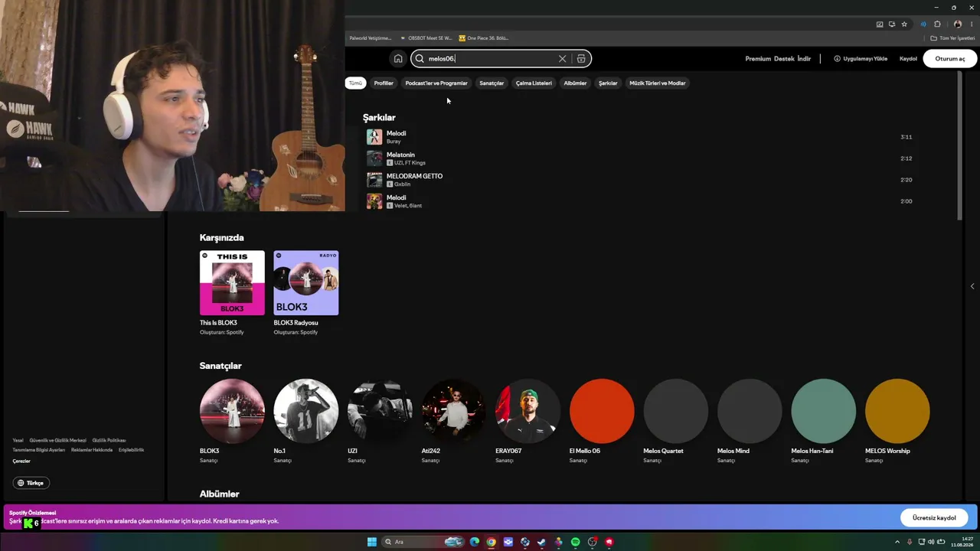Screen dimensions: 980x551
Task: Open the MELOS Worship artist circle
Action: 897,411
